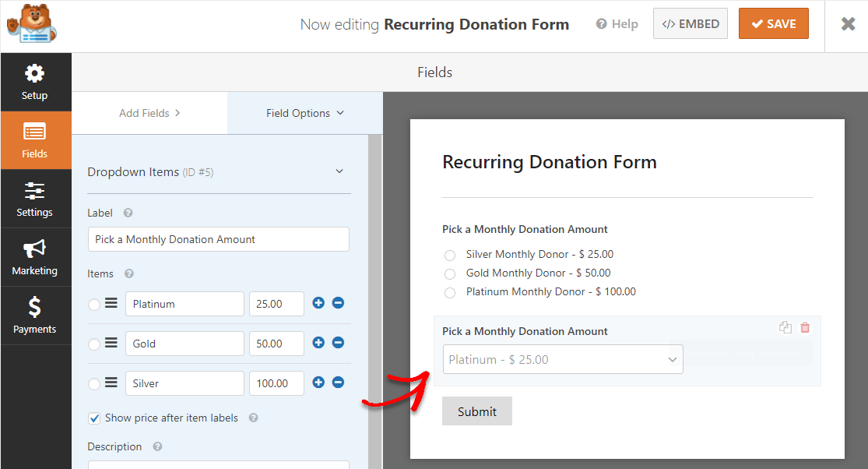Image resolution: width=868 pixels, height=469 pixels.
Task: Add an item after the Silver row
Action: (318, 382)
